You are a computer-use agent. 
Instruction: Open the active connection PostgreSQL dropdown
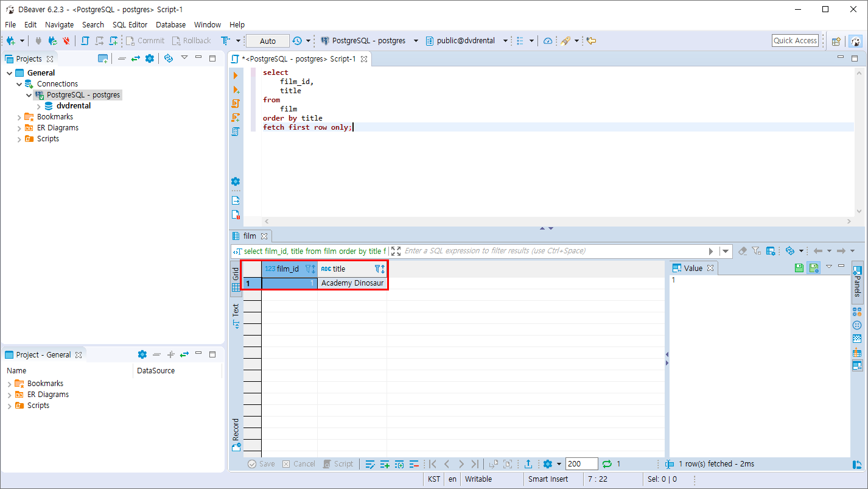tap(416, 41)
